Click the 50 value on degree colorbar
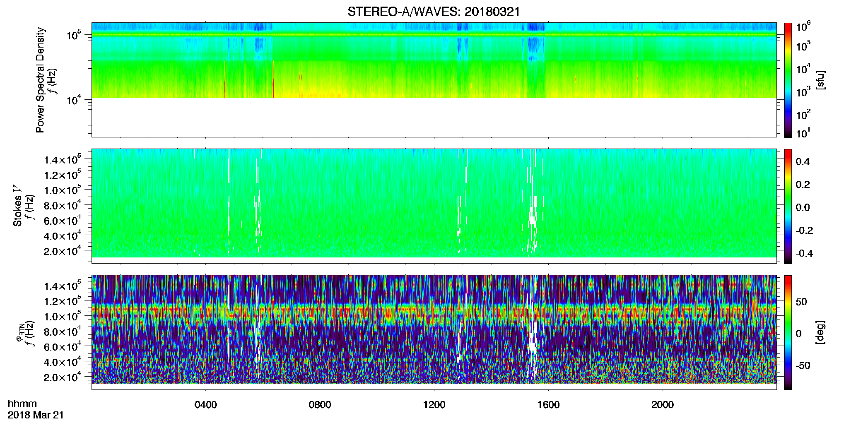This screenshot has height=447, width=868. tap(801, 302)
